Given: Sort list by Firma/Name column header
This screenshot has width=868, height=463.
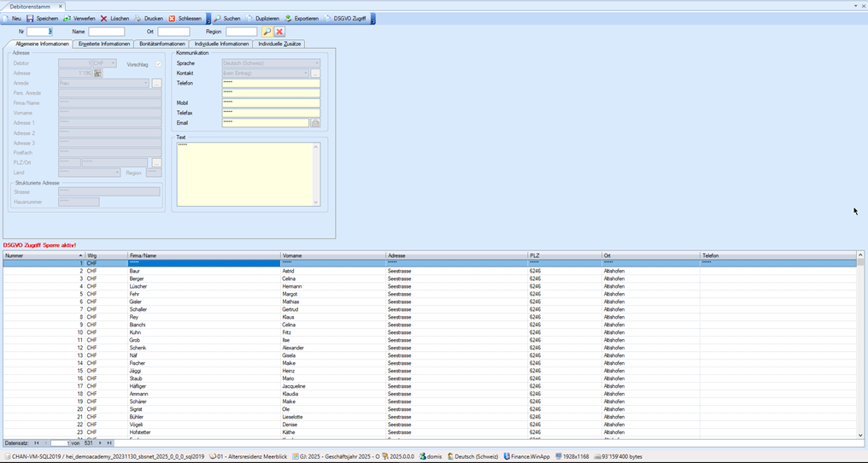Looking at the screenshot, I should 203,255.
